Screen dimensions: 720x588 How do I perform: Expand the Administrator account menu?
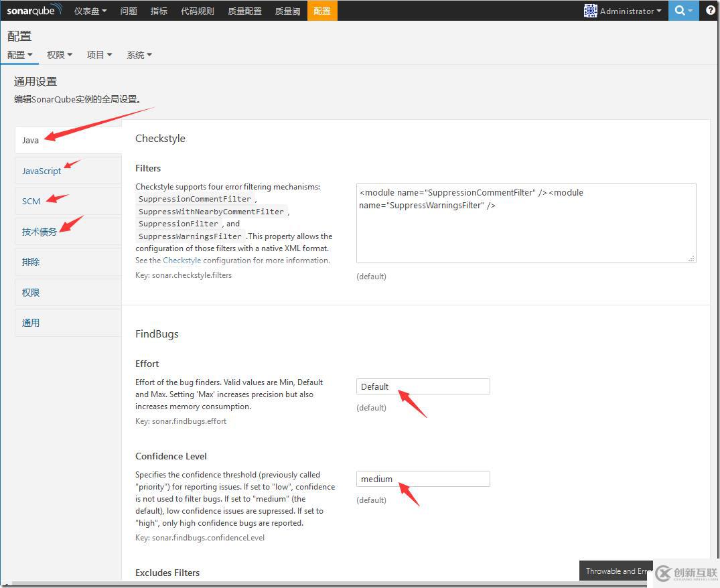pos(630,11)
